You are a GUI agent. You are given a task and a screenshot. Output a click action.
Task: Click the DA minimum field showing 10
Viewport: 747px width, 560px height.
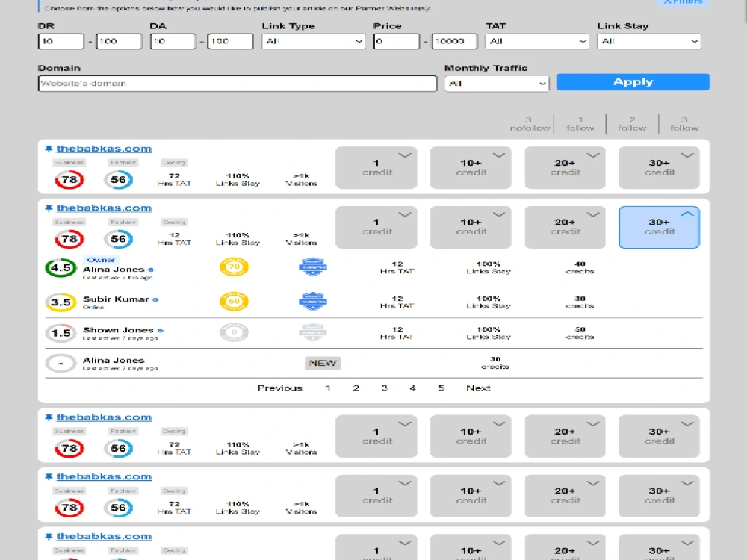point(173,41)
